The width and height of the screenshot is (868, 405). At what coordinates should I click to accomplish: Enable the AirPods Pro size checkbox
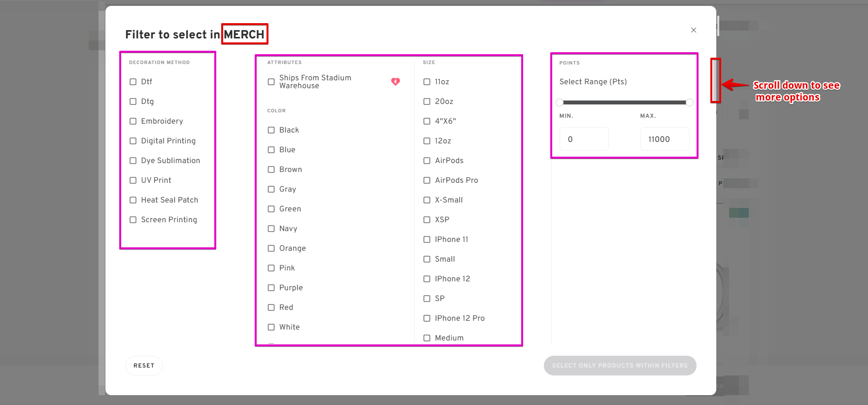point(427,180)
